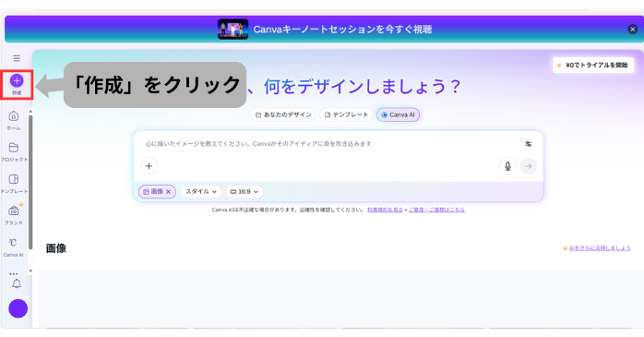Remove the 画像 chip with X
This screenshot has height=337, width=644.
pyautogui.click(x=169, y=191)
